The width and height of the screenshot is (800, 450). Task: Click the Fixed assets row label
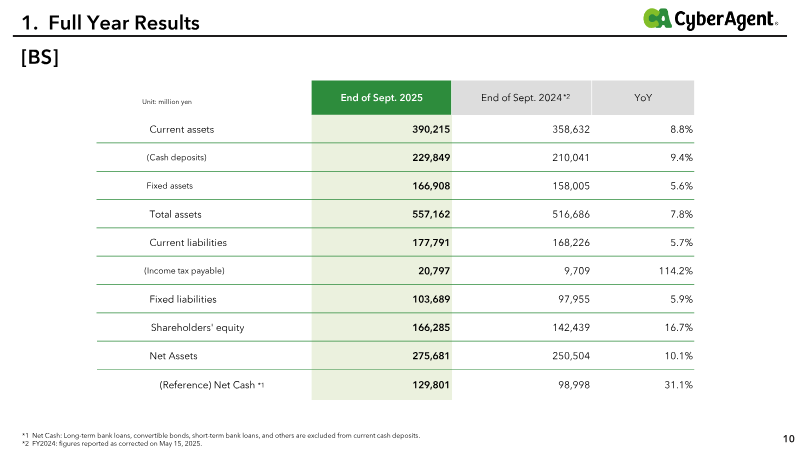(170, 186)
